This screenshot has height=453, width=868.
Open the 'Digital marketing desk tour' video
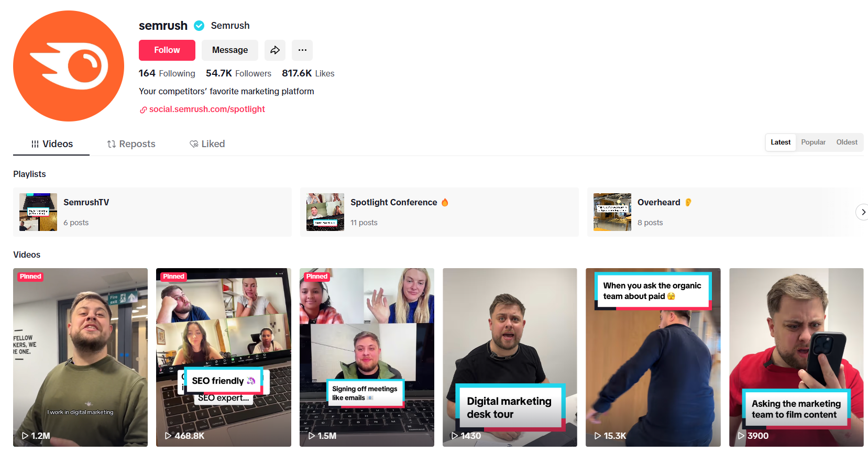coord(510,357)
